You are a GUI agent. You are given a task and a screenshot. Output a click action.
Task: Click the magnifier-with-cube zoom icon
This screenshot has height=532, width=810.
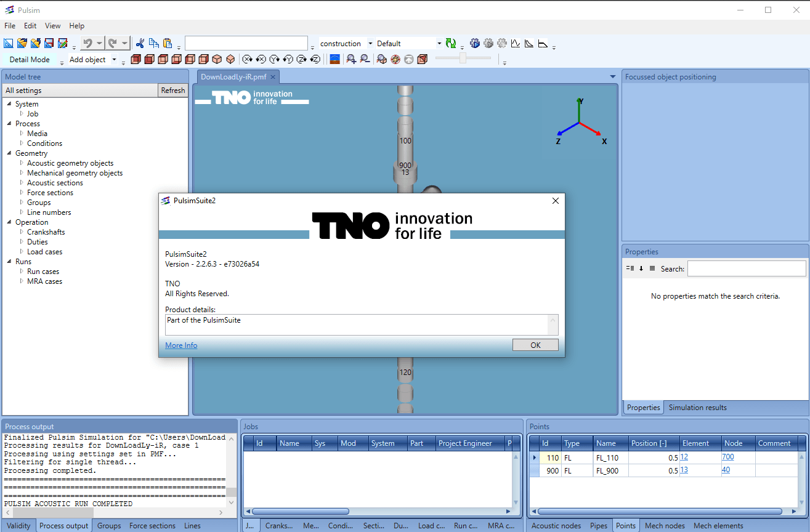(x=382, y=59)
